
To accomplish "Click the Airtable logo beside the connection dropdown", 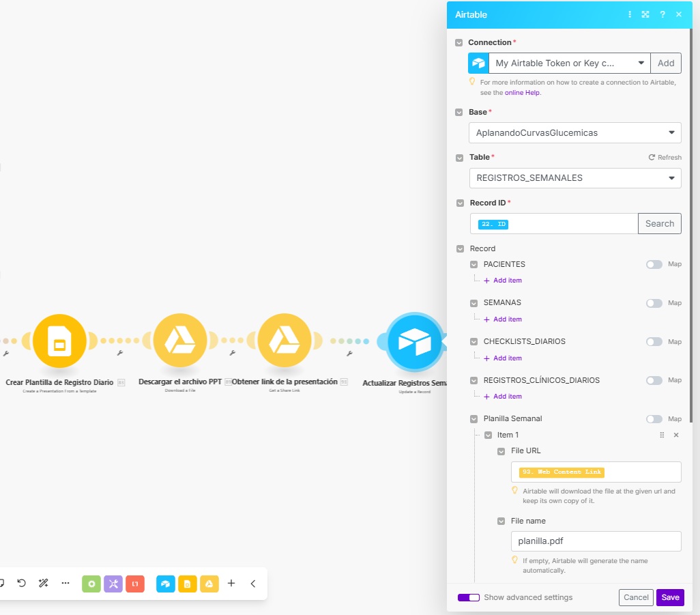I will 478,63.
